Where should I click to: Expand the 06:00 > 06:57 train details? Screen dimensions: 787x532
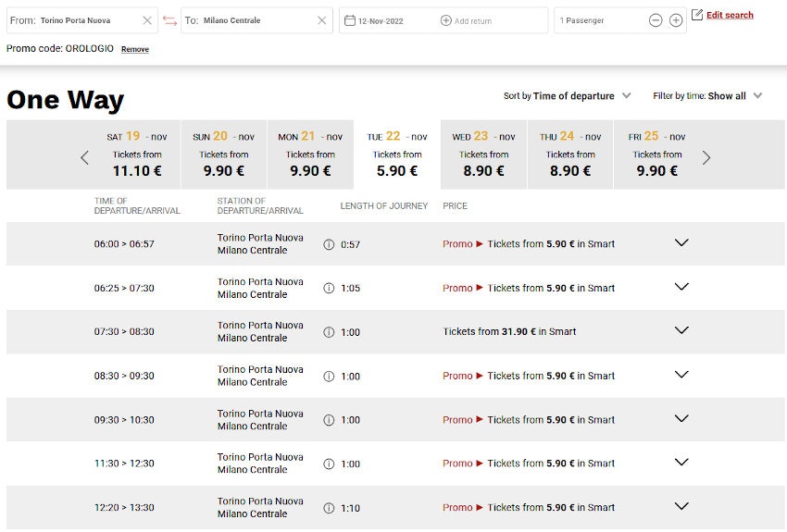681,243
